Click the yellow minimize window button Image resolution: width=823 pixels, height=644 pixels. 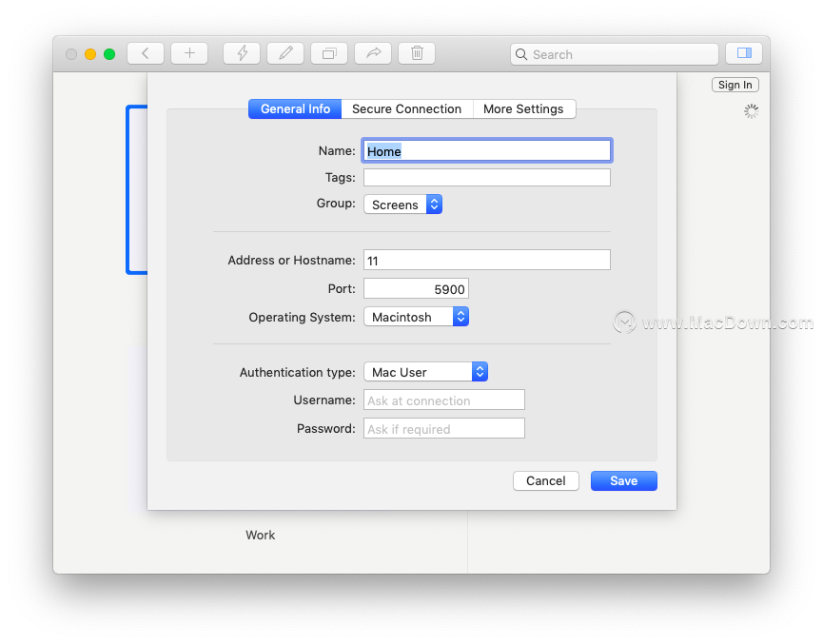90,54
